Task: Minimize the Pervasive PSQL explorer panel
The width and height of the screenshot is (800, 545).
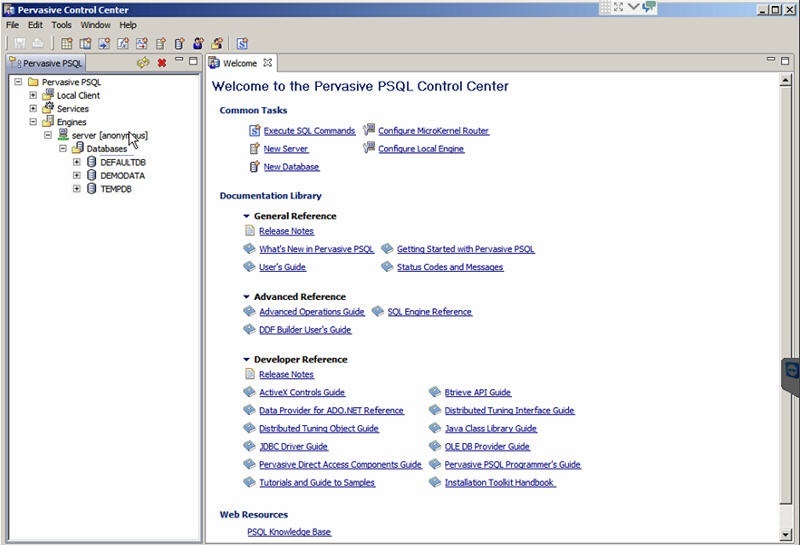Action: (179, 60)
